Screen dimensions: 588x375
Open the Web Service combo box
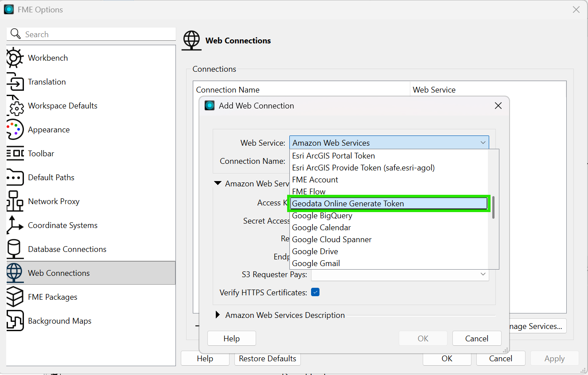coord(389,143)
